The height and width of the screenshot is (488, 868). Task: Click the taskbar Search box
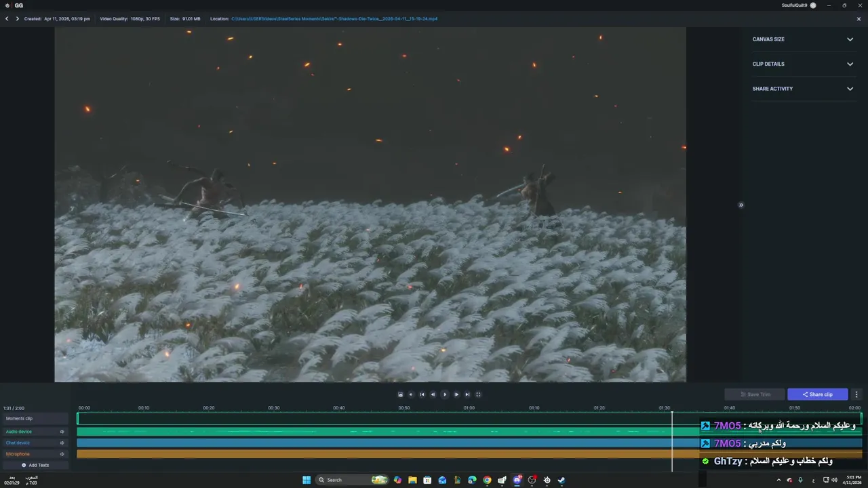pos(353,480)
